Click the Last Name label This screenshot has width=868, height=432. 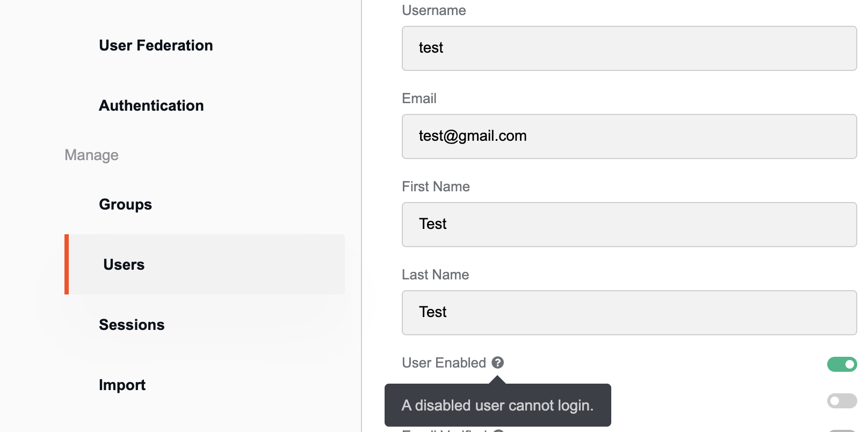coord(435,275)
